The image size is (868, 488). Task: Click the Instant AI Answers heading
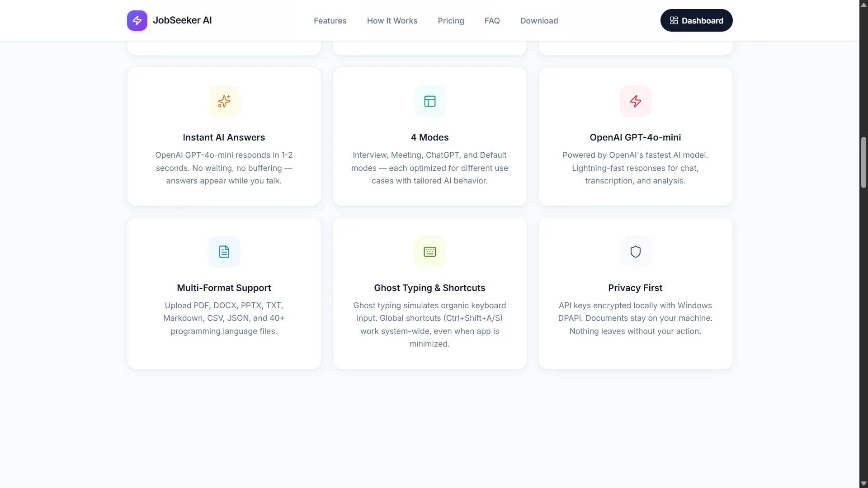point(224,137)
